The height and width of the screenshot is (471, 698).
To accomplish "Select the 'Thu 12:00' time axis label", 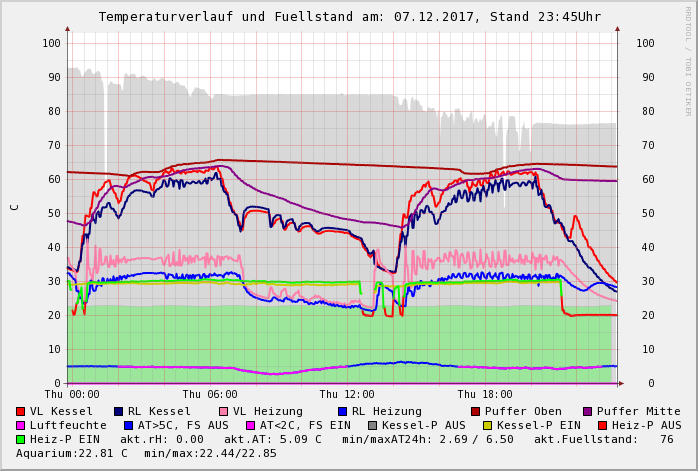I will point(347,395).
